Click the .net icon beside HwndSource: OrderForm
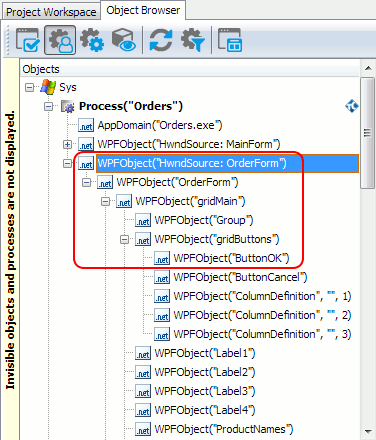The image size is (376, 440). click(x=86, y=163)
